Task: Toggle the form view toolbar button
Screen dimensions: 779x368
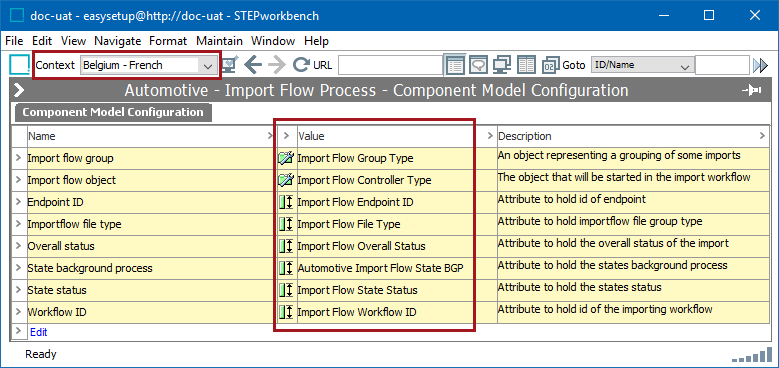Action: 455,65
